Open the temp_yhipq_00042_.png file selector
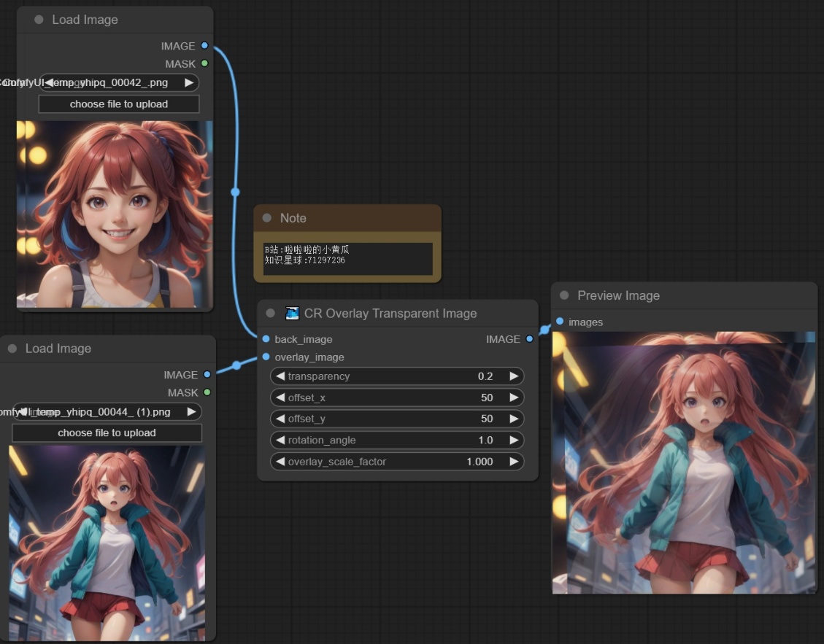The width and height of the screenshot is (824, 644). click(x=117, y=82)
